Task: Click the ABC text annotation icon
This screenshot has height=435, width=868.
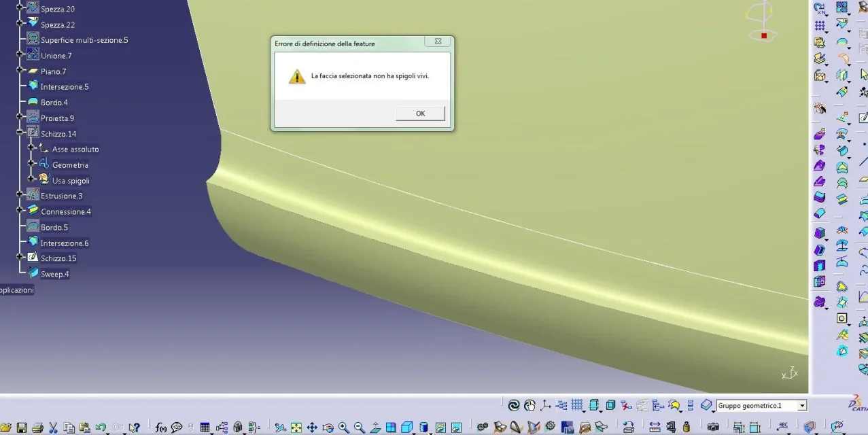Action: [783, 427]
